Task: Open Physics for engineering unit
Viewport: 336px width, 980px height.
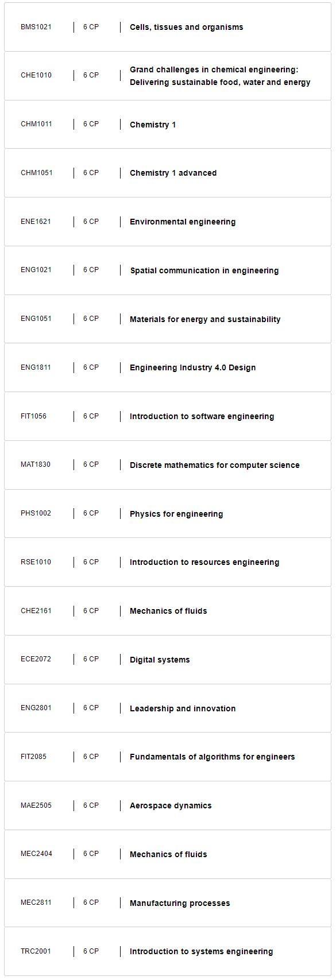Action: coord(168,514)
